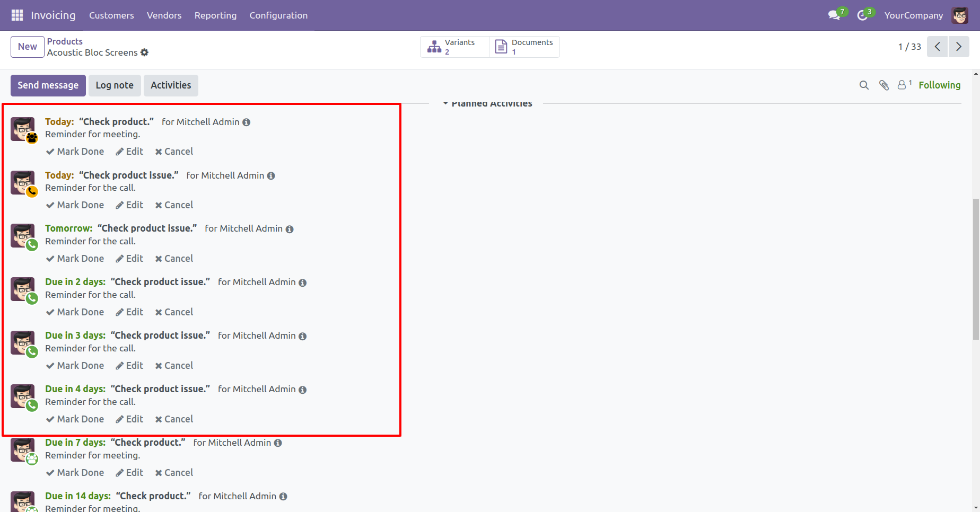Show info icon for Due in 2 days activity
980x512 pixels.
pos(303,283)
